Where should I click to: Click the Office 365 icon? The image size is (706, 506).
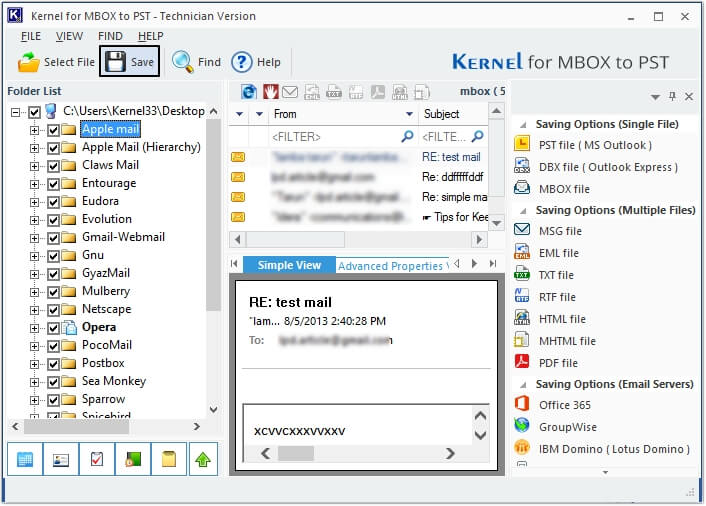tap(522, 403)
